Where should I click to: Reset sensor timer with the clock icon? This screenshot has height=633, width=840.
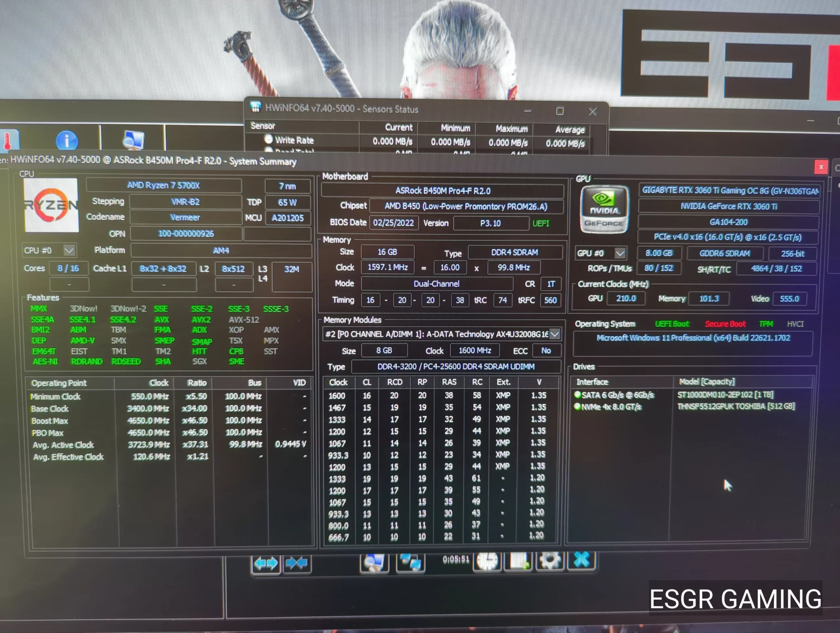pyautogui.click(x=487, y=561)
